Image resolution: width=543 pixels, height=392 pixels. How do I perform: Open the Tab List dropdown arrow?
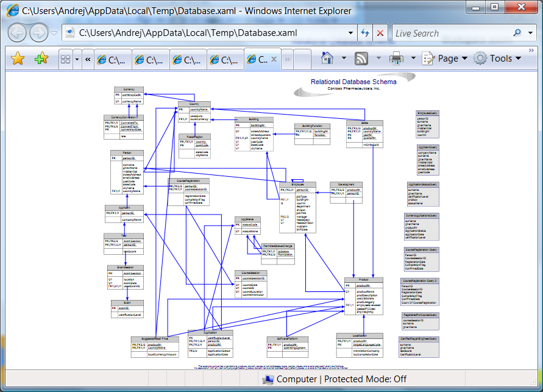(x=77, y=59)
